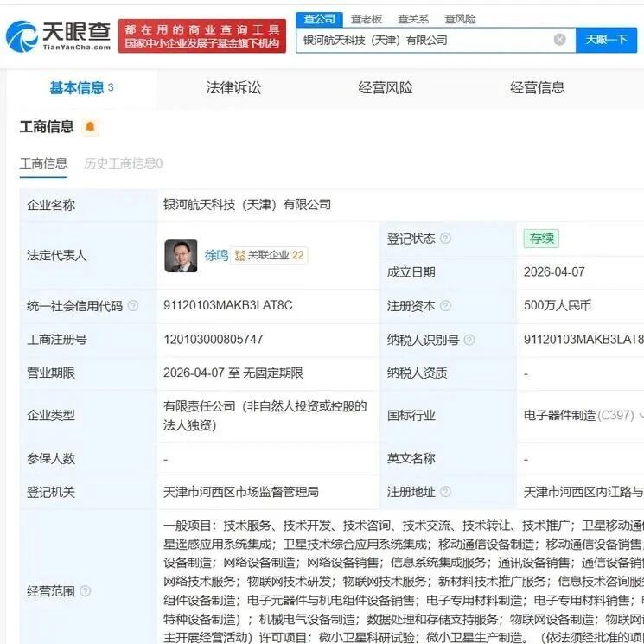The width and height of the screenshot is (644, 644).
Task: Click help icon next to 注册资本
Action: coord(445,306)
